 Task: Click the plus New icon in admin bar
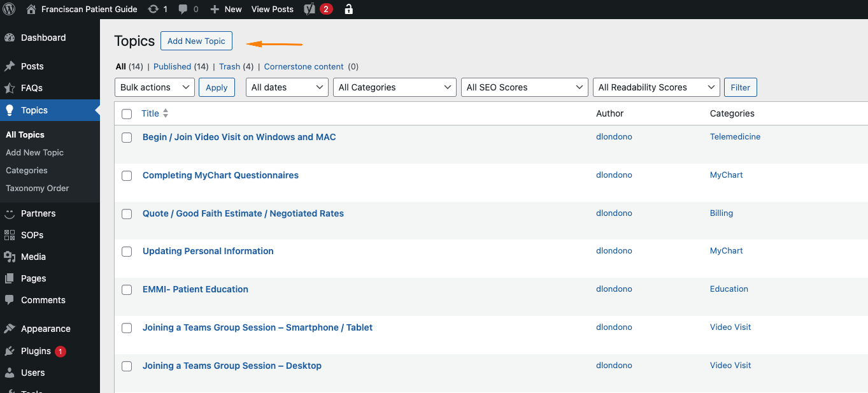(x=215, y=9)
